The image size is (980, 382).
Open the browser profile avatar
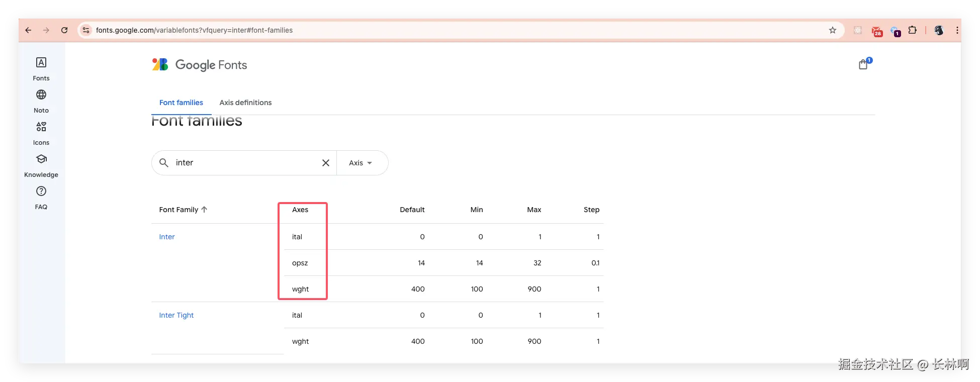pos(939,30)
